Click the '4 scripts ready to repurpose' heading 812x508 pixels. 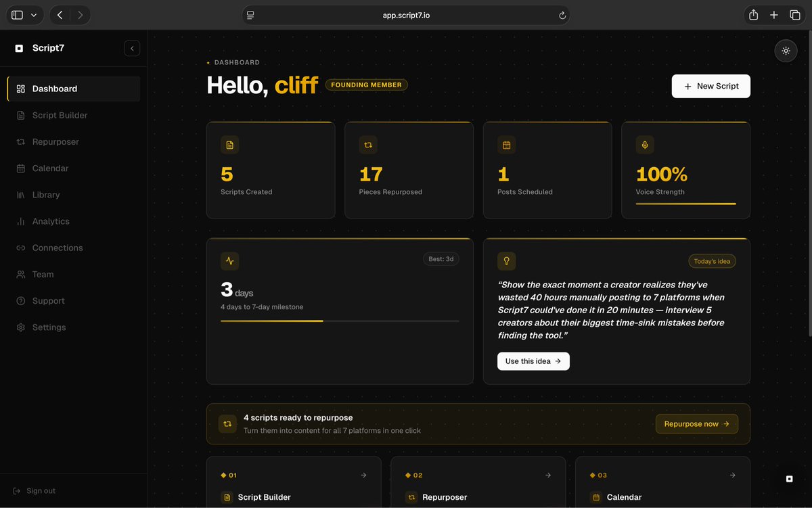click(298, 418)
